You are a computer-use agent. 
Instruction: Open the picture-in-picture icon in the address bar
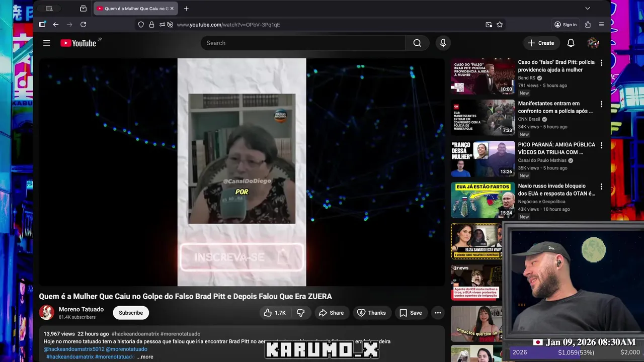point(489,25)
